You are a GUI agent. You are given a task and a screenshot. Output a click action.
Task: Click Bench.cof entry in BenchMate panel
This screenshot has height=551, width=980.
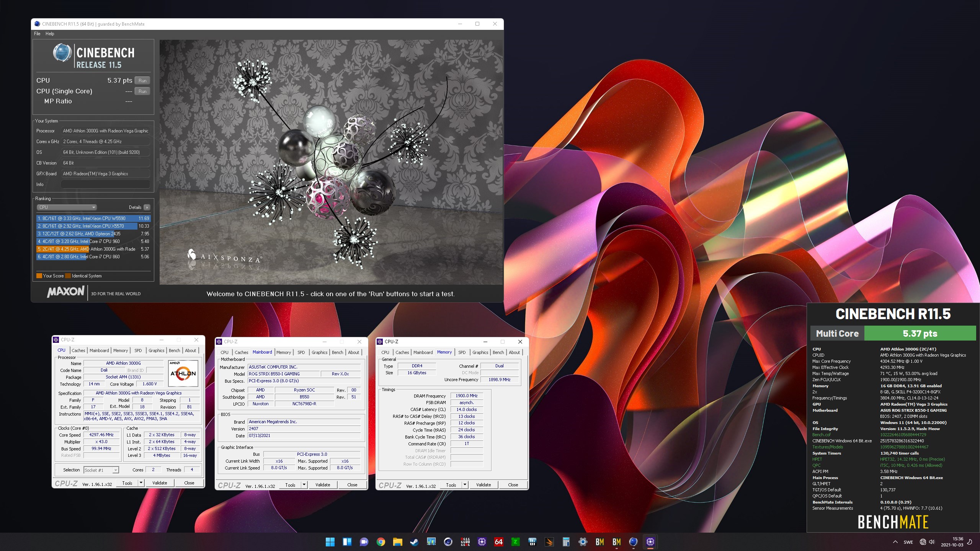822,435
